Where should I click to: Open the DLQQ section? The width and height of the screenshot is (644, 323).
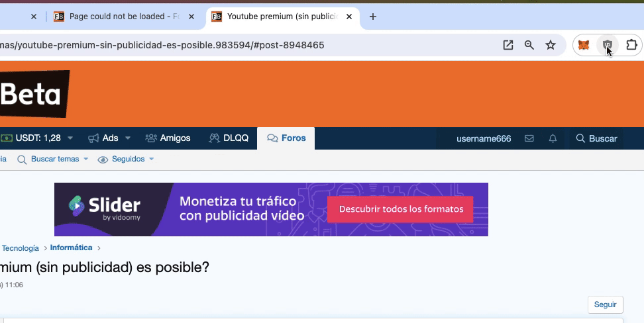[x=229, y=138]
